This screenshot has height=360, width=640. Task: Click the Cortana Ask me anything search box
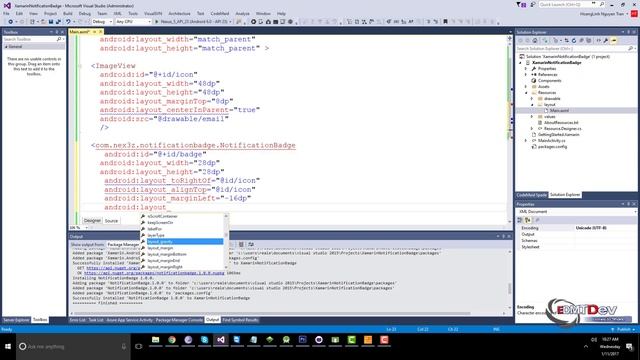click(73, 347)
